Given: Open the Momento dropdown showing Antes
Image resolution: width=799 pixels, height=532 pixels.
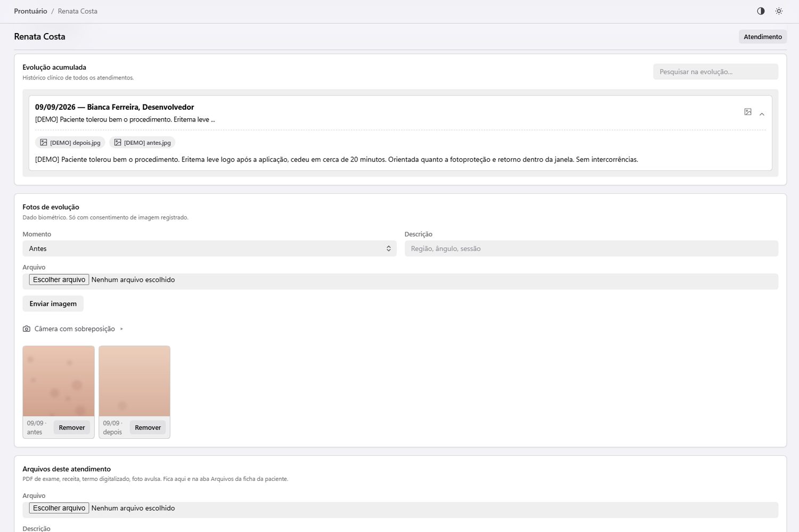Looking at the screenshot, I should coord(209,249).
